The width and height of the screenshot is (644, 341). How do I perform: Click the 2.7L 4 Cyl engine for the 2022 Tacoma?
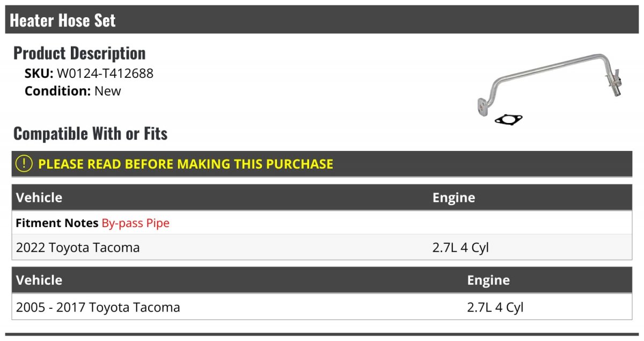click(460, 248)
